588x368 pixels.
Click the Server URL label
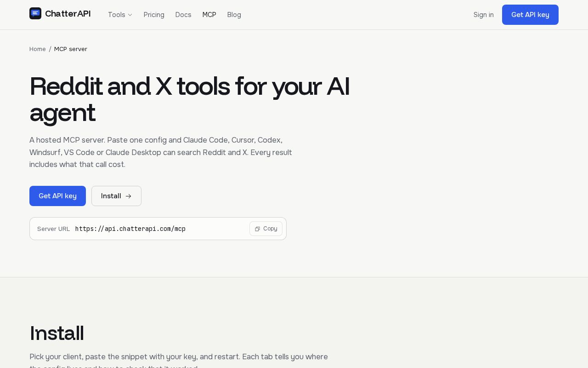tap(53, 229)
